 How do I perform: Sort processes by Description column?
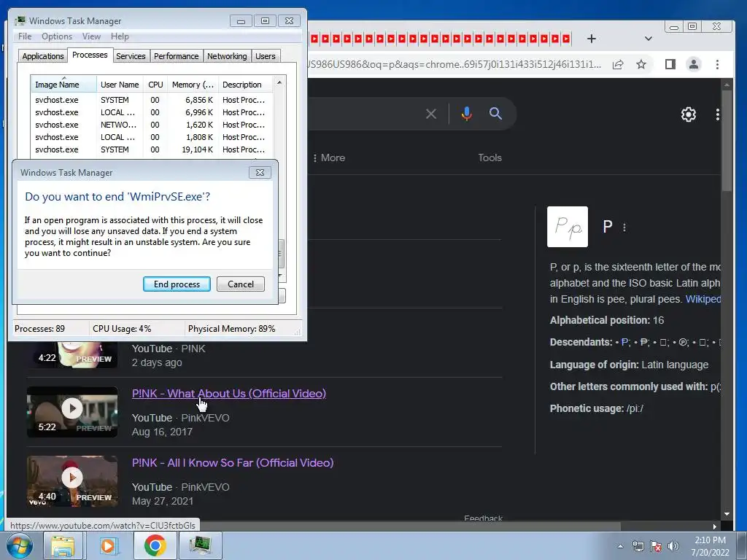point(245,85)
